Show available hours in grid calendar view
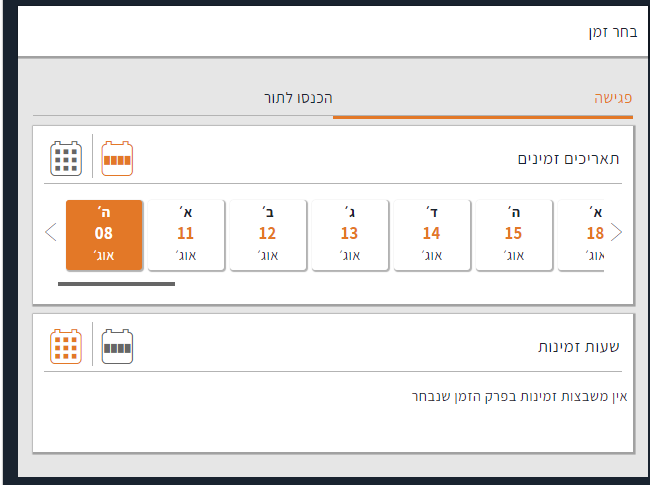The height and width of the screenshot is (485, 650). click(67, 346)
